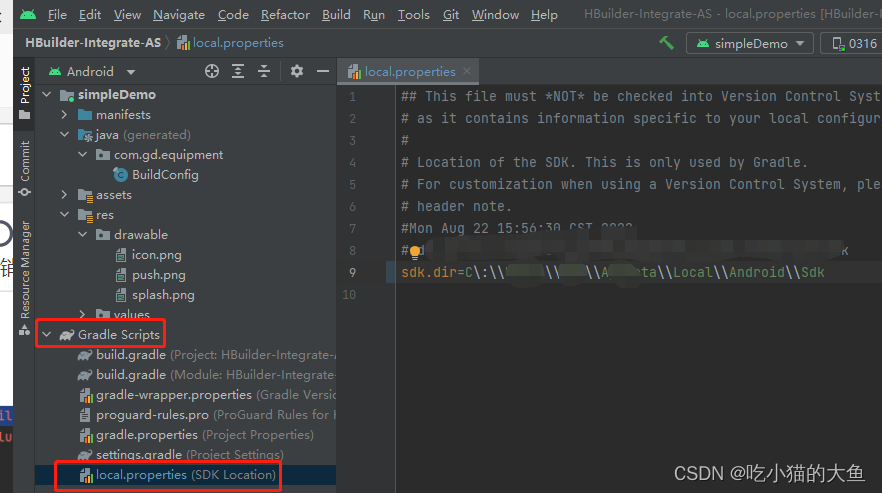This screenshot has width=882, height=493.
Task: Open settings.gradle file
Action: point(181,455)
